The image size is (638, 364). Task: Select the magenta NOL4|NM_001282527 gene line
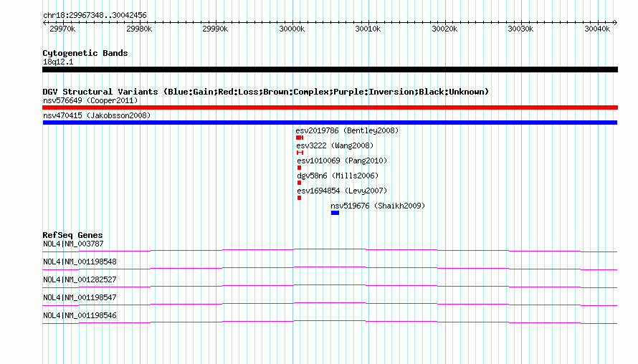[330, 287]
